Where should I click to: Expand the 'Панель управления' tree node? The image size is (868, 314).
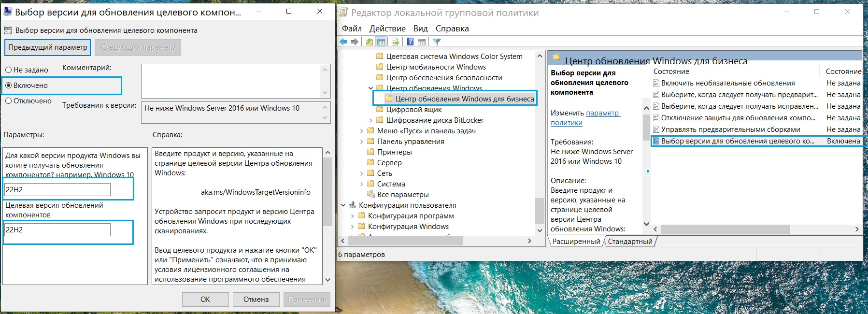361,142
